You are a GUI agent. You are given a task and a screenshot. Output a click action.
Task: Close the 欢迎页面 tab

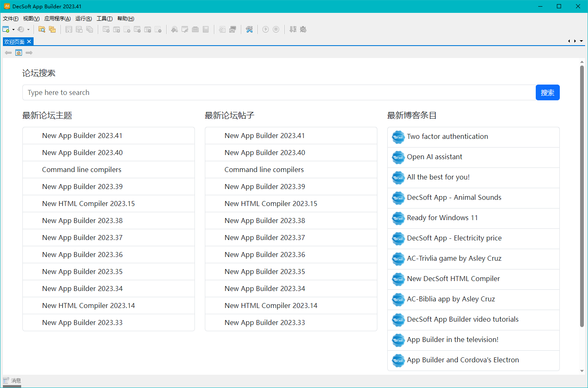point(29,42)
